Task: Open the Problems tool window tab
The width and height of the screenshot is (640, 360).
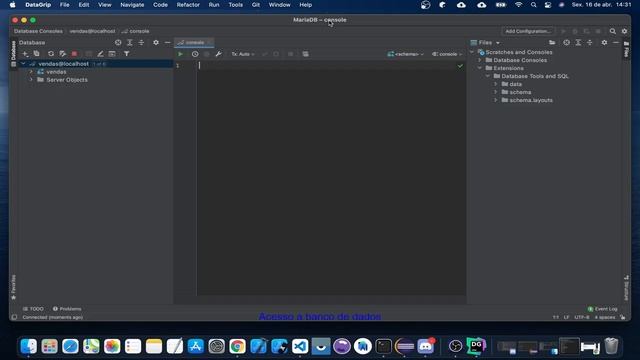Action: click(x=67, y=309)
